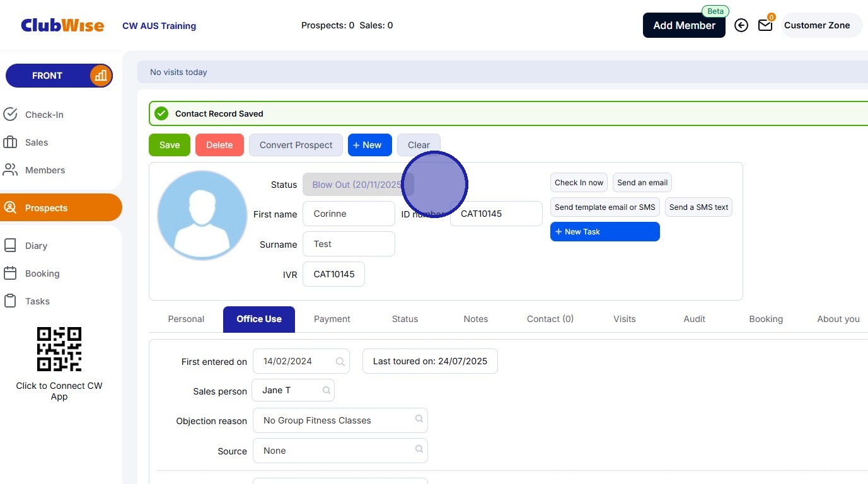Screen dimensions: 868x484
Task: Click the search icon in Sales person field
Action: point(327,391)
